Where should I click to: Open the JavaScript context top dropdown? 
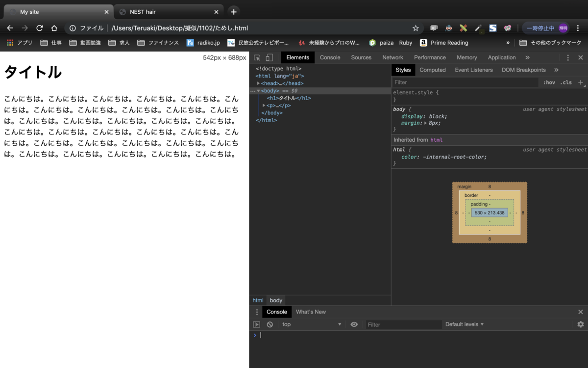pyautogui.click(x=312, y=324)
